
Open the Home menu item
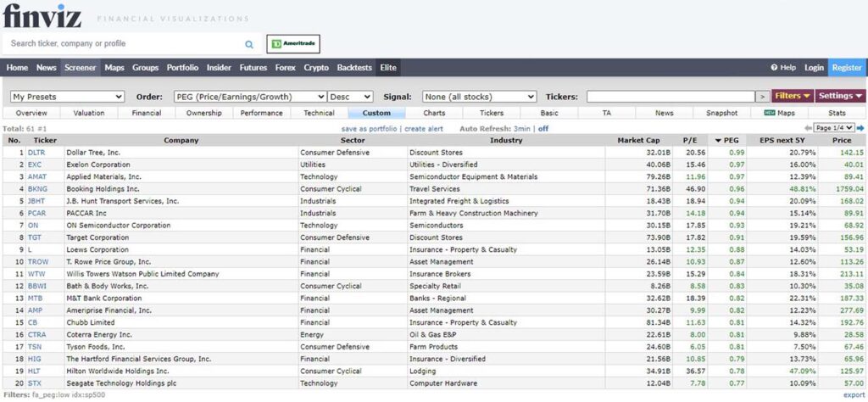coord(17,68)
